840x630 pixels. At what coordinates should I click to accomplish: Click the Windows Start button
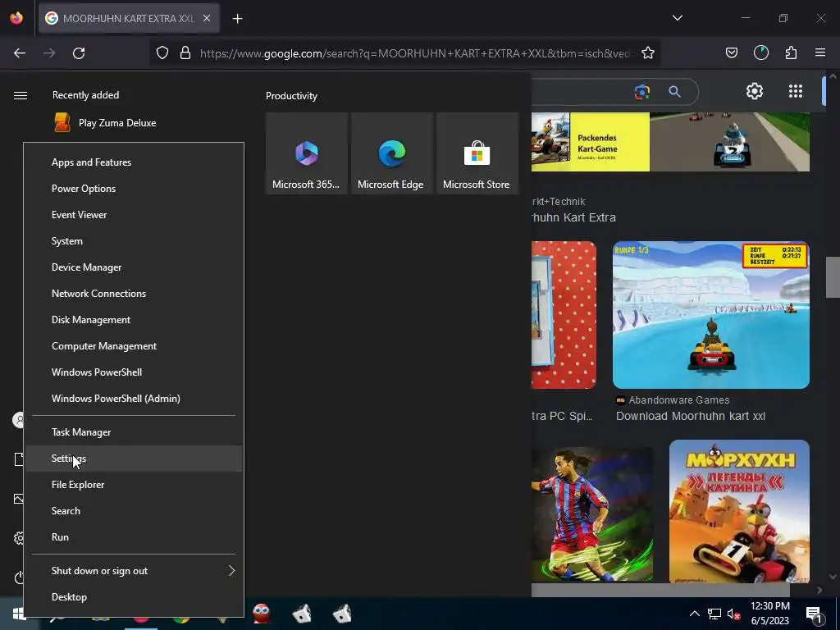[18, 614]
